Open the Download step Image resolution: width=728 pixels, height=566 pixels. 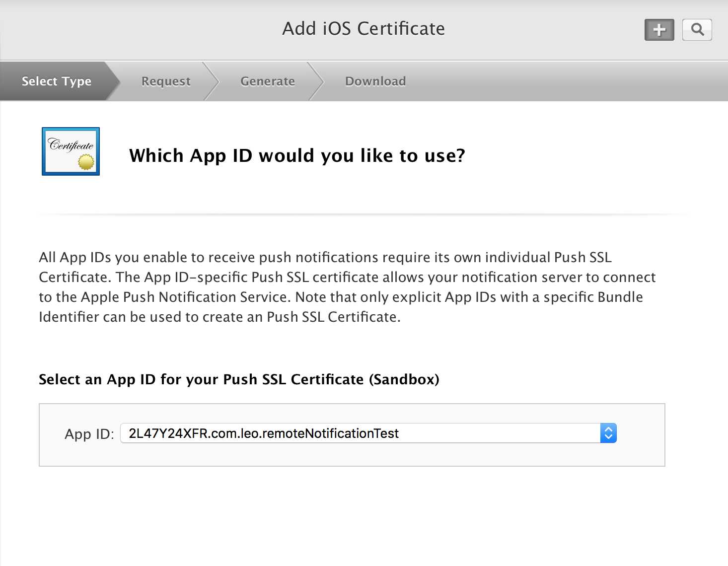tap(375, 81)
